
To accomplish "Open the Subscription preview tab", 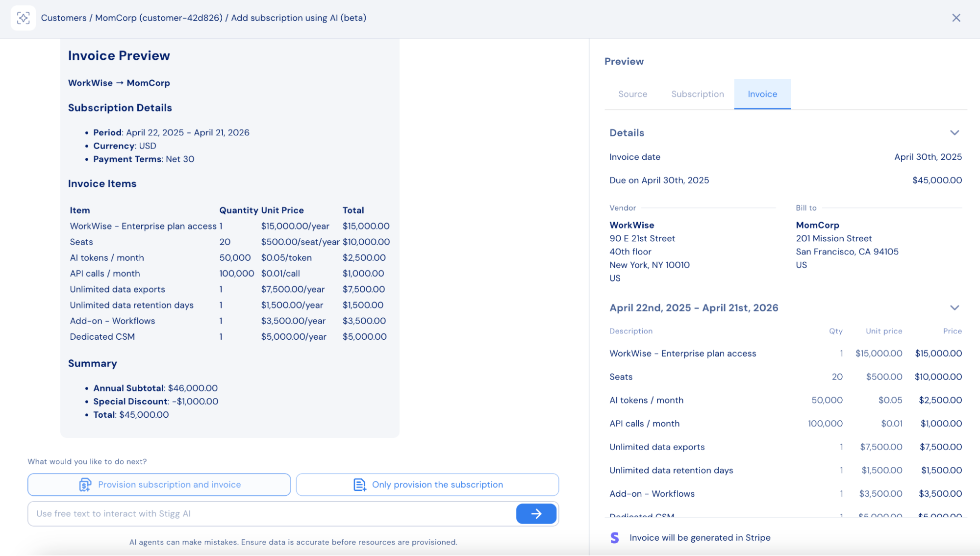I will [697, 94].
